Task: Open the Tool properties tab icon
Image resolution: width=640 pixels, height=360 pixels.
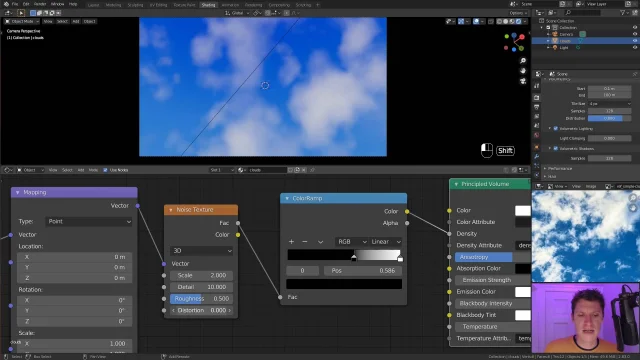Action: click(537, 86)
